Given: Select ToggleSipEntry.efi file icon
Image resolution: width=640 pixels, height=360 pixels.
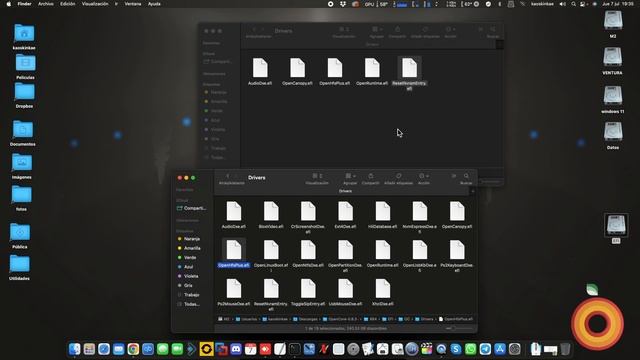Looking at the screenshot, I should click(x=308, y=289).
